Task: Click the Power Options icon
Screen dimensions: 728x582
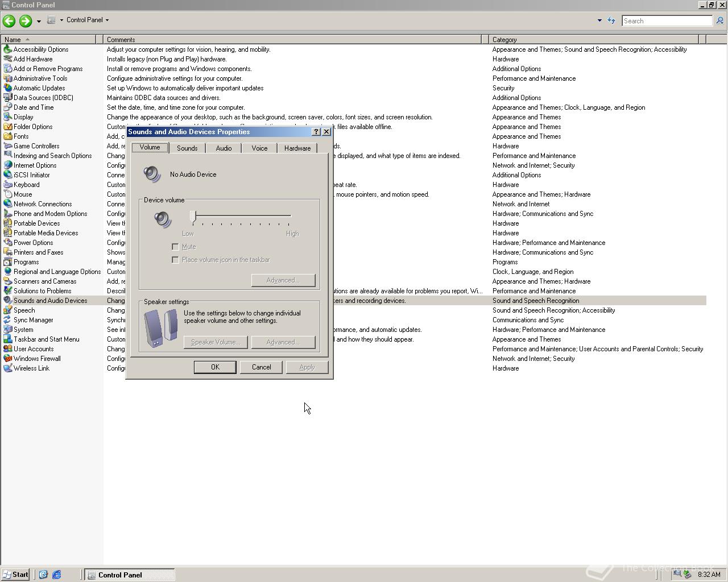Action: pos(7,243)
